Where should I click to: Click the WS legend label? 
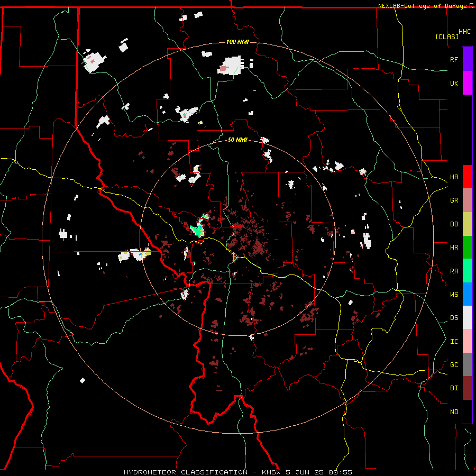[454, 295]
